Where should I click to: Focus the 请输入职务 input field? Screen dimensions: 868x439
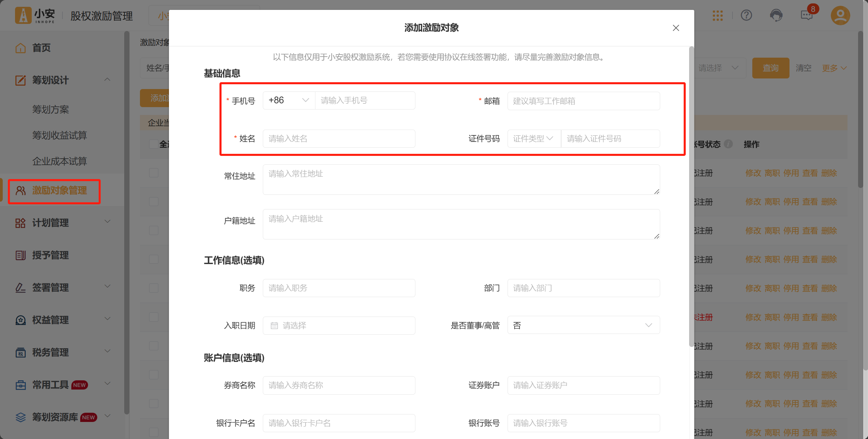tap(339, 288)
